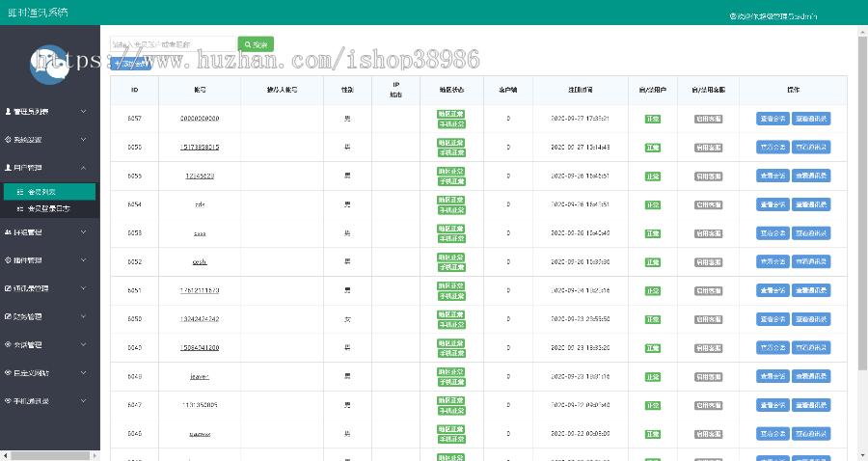Open the 会员列表 menu item

point(49,192)
